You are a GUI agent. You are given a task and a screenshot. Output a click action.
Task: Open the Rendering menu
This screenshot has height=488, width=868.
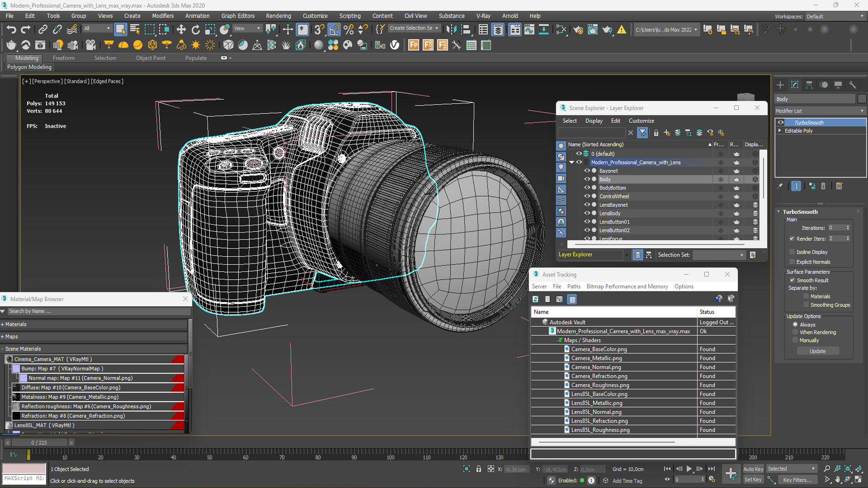[278, 16]
